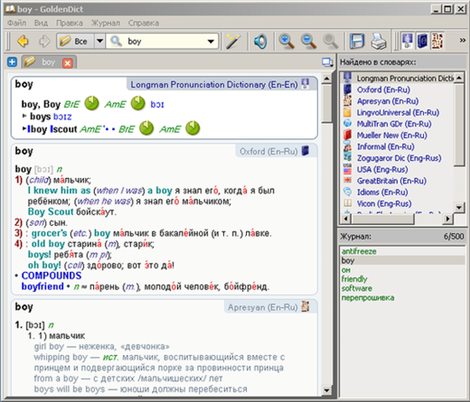Screen dimensions: 470x402
Task: Click dictionary list scroll left arrow
Action: 346,219
